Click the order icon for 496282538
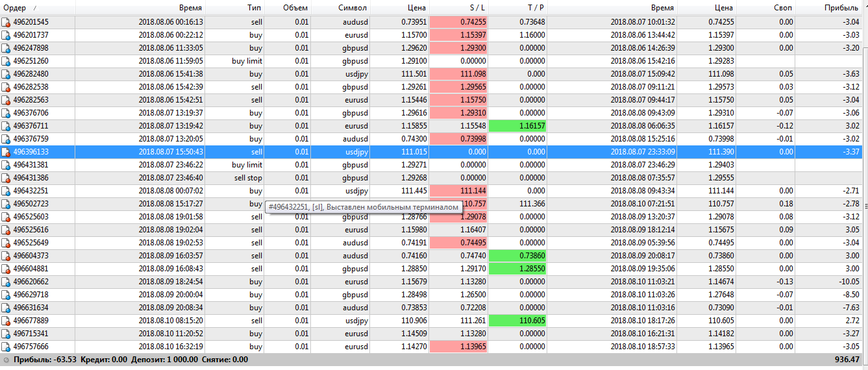 tap(6, 87)
